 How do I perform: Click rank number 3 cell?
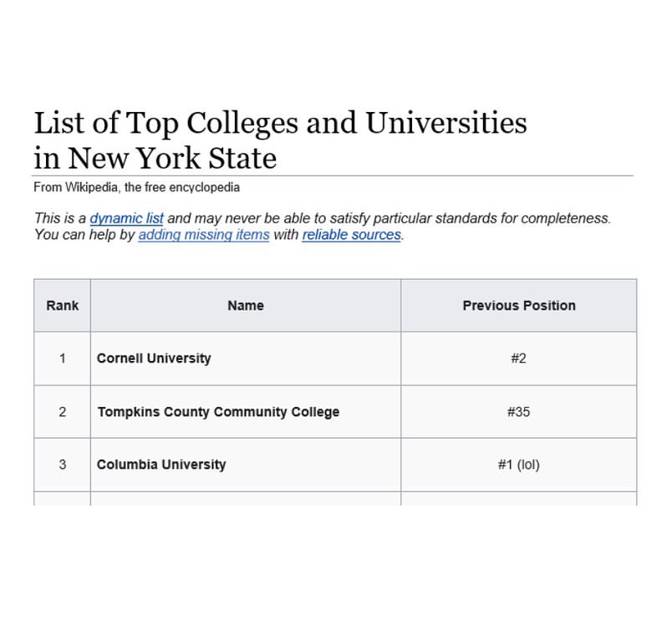click(62, 465)
